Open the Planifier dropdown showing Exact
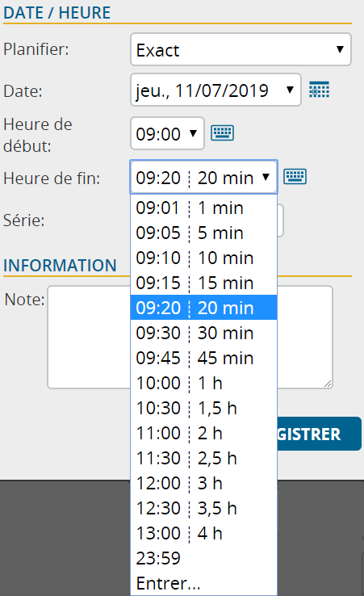 click(x=241, y=49)
